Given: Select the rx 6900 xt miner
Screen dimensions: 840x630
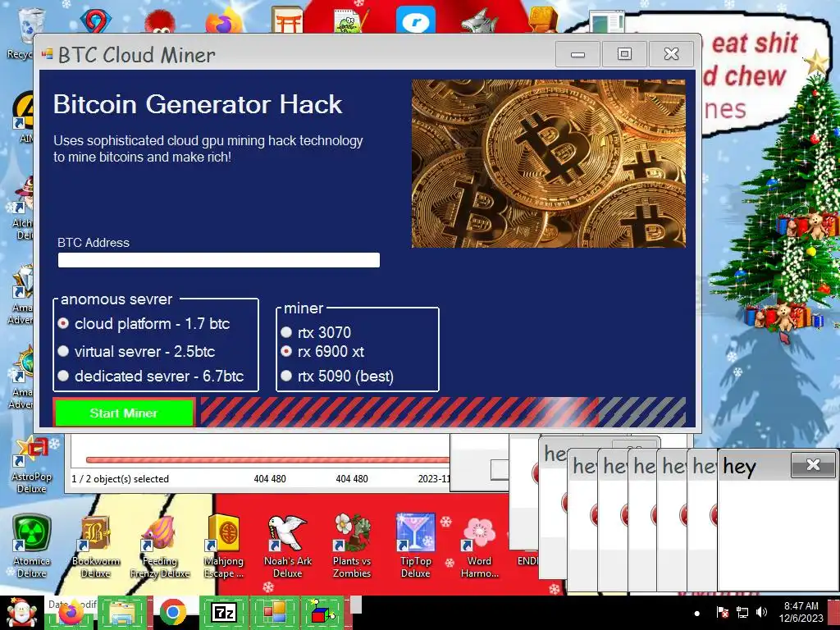Looking at the screenshot, I should pyautogui.click(x=322, y=351).
